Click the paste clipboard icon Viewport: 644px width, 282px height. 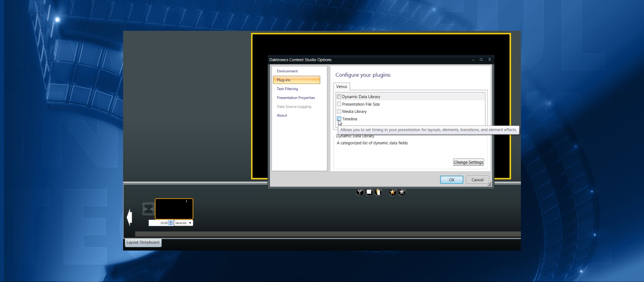378,192
